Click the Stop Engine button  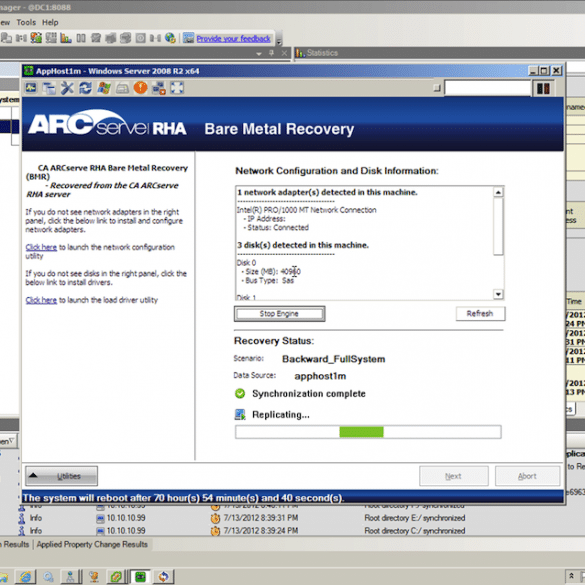coord(279,314)
